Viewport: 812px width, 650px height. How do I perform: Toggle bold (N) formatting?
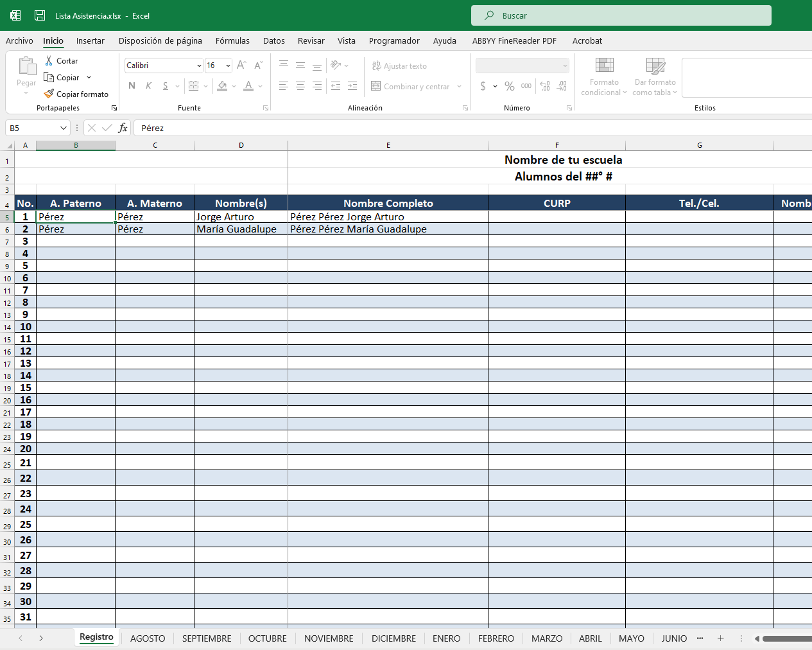[132, 86]
